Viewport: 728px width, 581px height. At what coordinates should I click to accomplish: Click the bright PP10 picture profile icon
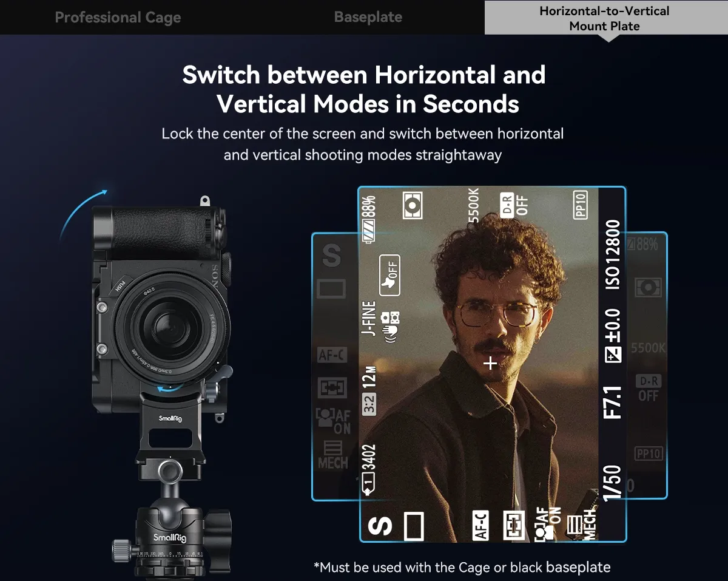point(580,205)
